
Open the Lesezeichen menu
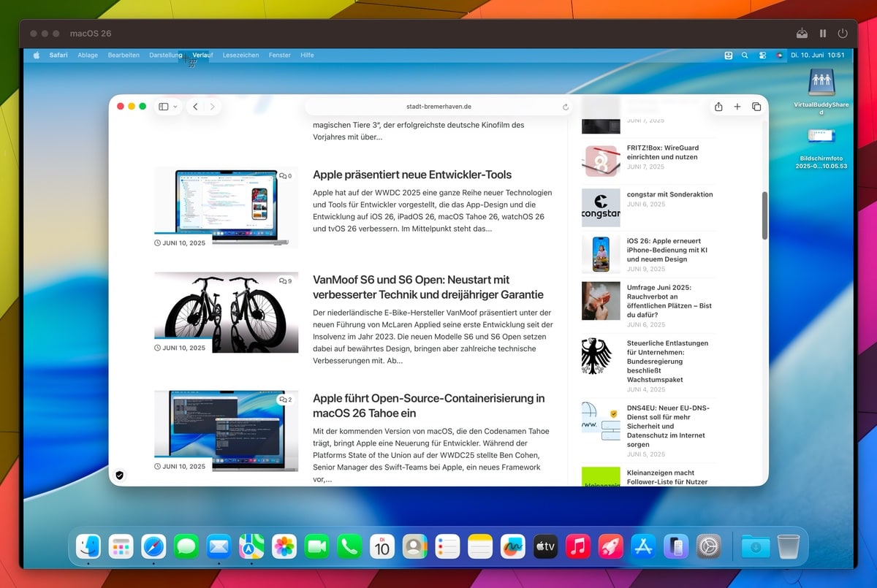coord(240,55)
